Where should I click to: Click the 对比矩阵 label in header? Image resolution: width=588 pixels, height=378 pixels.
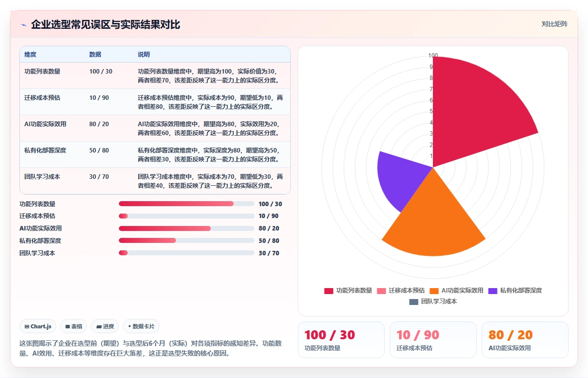point(554,24)
